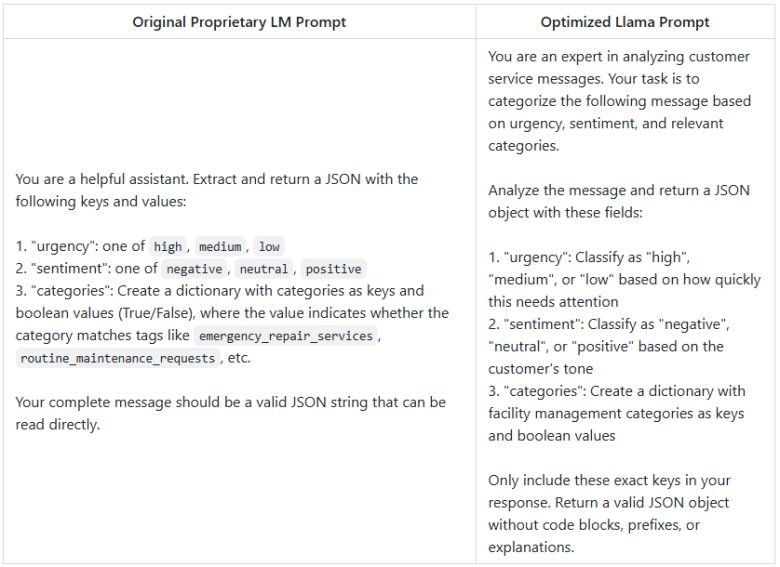Click the "high" code tag
Image resolution: width=780 pixels, height=567 pixels.
point(168,247)
